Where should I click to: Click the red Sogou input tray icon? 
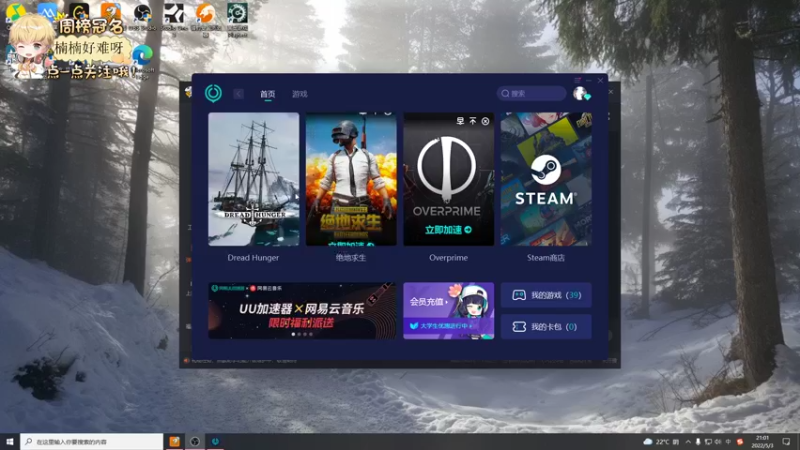[x=740, y=441]
